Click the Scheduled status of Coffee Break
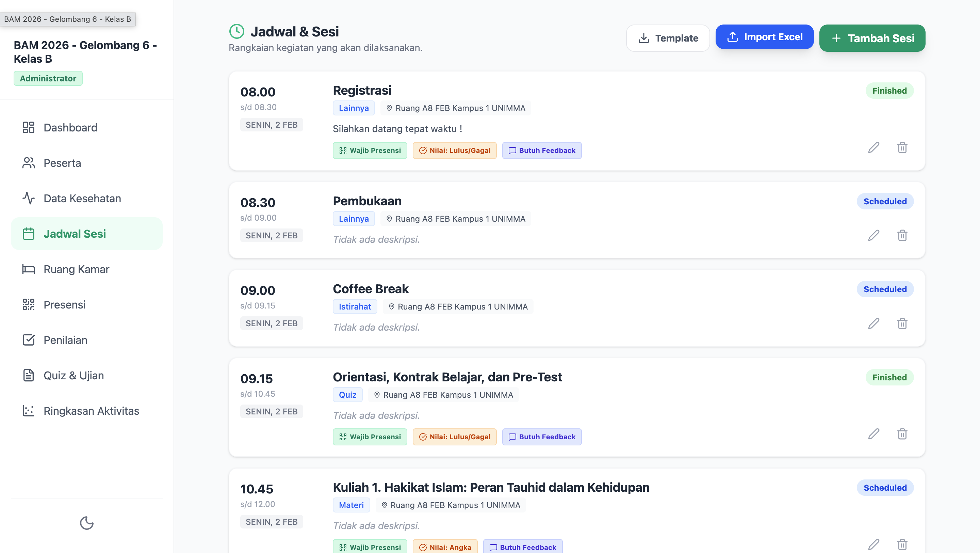980x553 pixels. pos(885,289)
